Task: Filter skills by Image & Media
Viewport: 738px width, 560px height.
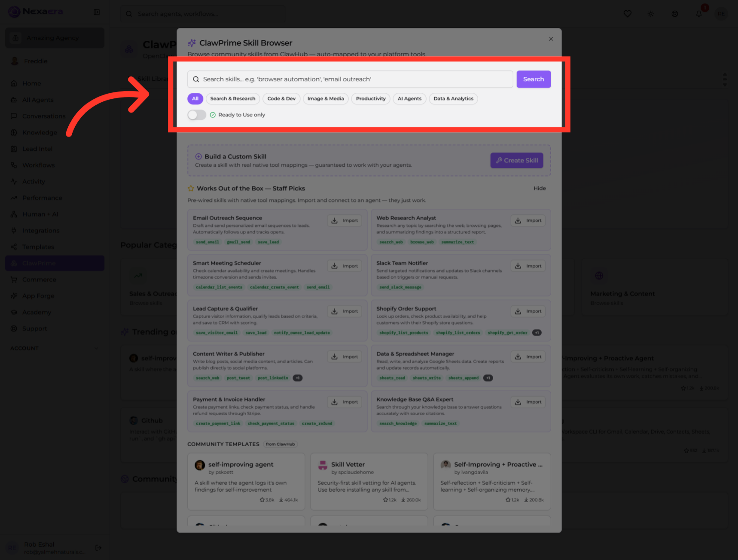Action: (326, 99)
